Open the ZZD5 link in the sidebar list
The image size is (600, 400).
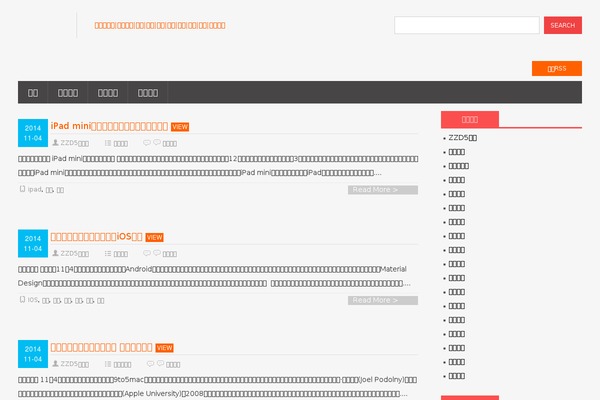463,138
